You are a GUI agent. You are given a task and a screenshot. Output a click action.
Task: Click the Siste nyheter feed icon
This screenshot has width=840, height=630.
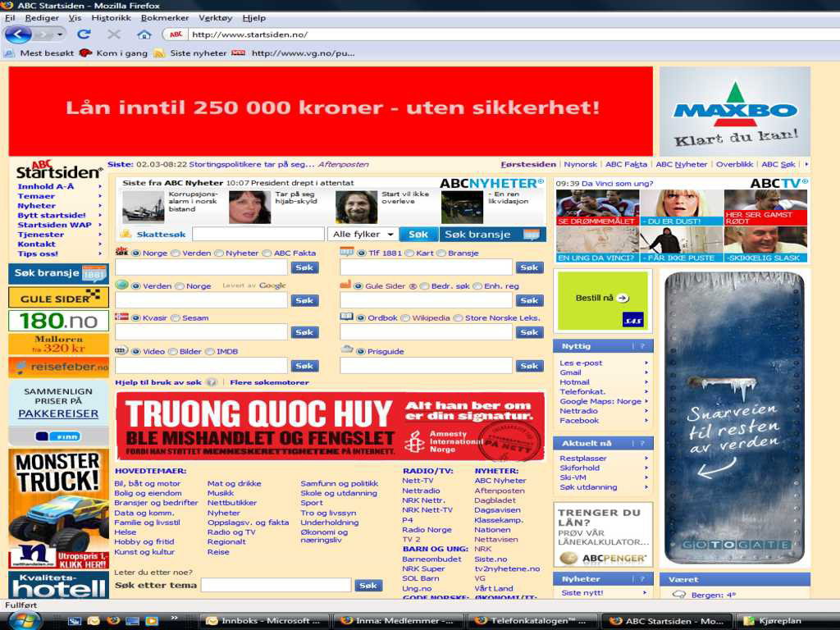point(159,53)
